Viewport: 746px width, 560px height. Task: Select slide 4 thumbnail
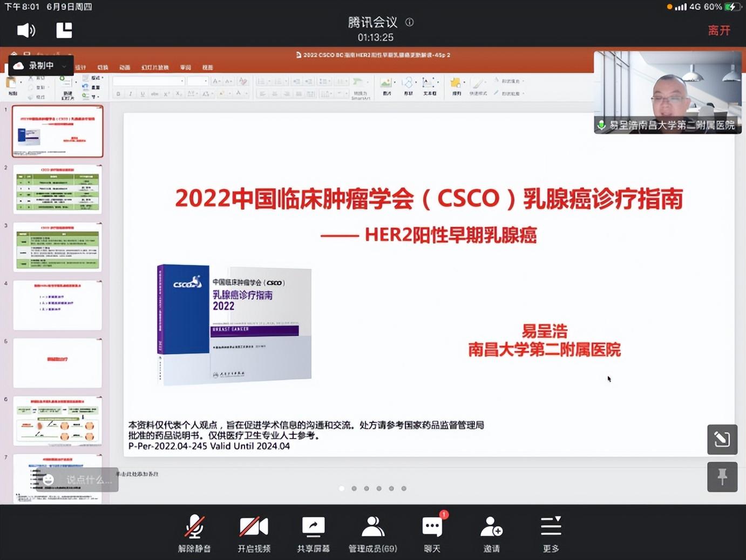pos(57,305)
